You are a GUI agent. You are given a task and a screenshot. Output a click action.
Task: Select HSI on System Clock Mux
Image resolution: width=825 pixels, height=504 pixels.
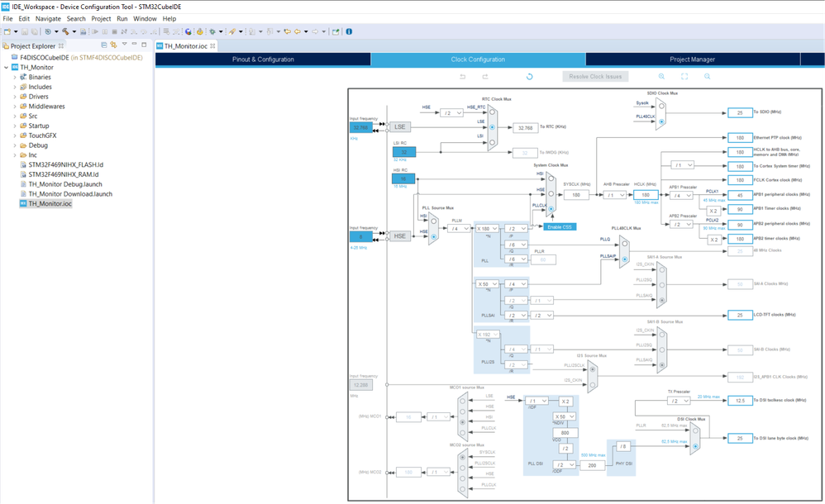[x=551, y=180]
